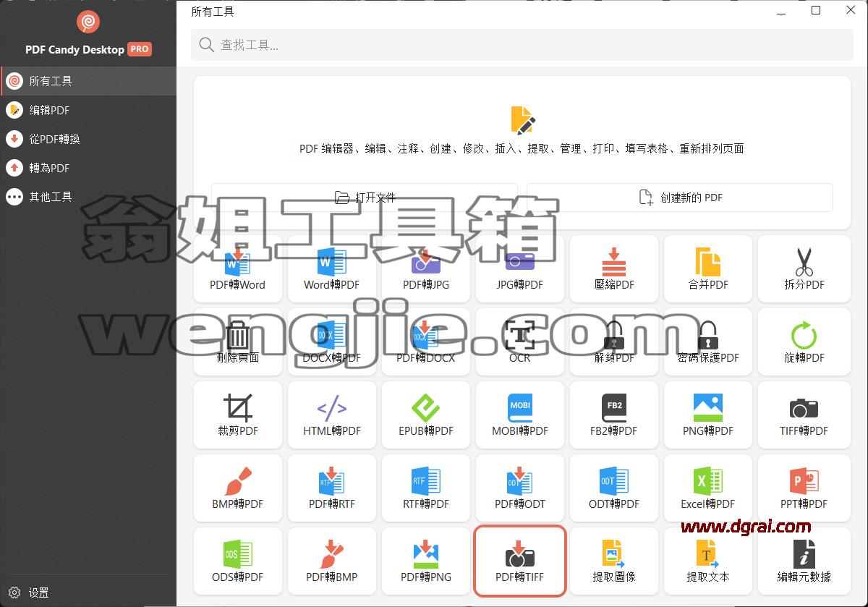The height and width of the screenshot is (607, 868).
Task: Open the MOBI轉PDF tool
Action: (520, 415)
